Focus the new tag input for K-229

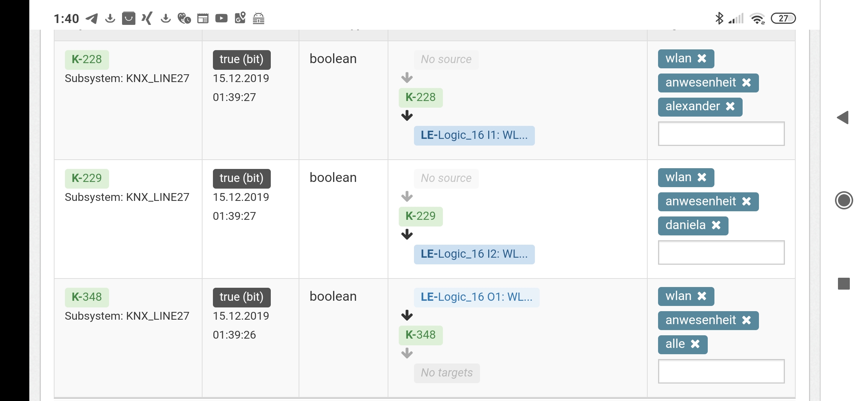[x=721, y=252]
